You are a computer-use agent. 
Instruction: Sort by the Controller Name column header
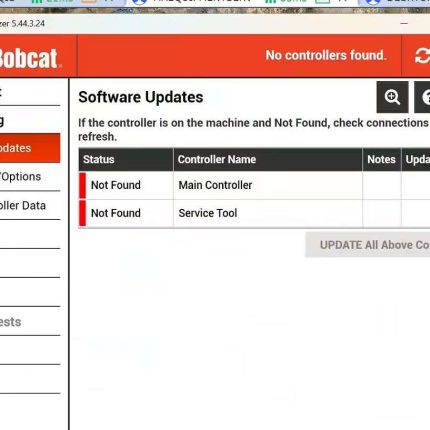tap(268, 159)
